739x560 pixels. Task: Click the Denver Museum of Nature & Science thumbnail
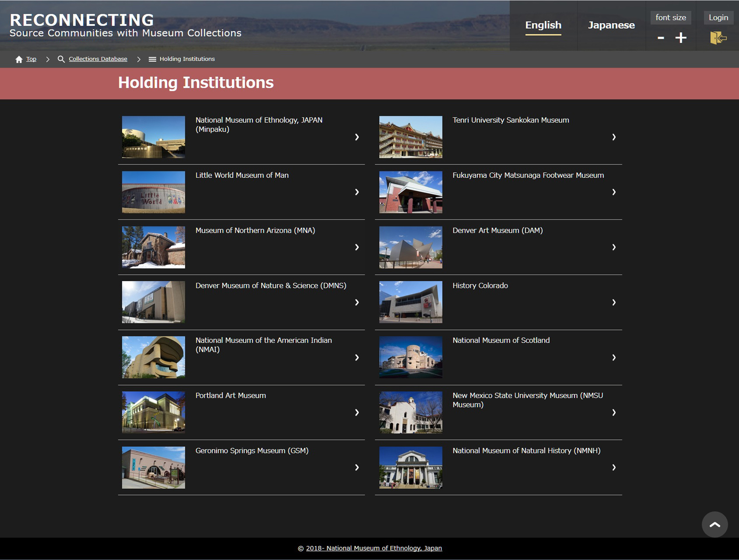[x=153, y=302]
